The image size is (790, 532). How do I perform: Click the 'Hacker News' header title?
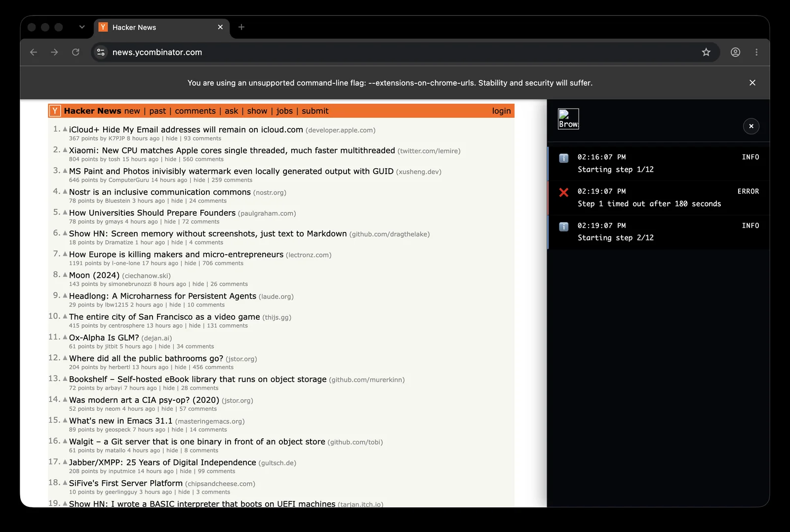click(92, 111)
